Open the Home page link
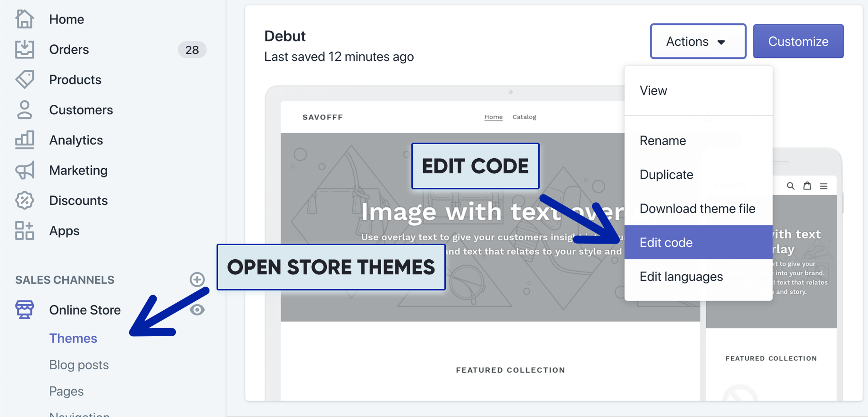Image resolution: width=868 pixels, height=417 pixels. click(x=67, y=19)
